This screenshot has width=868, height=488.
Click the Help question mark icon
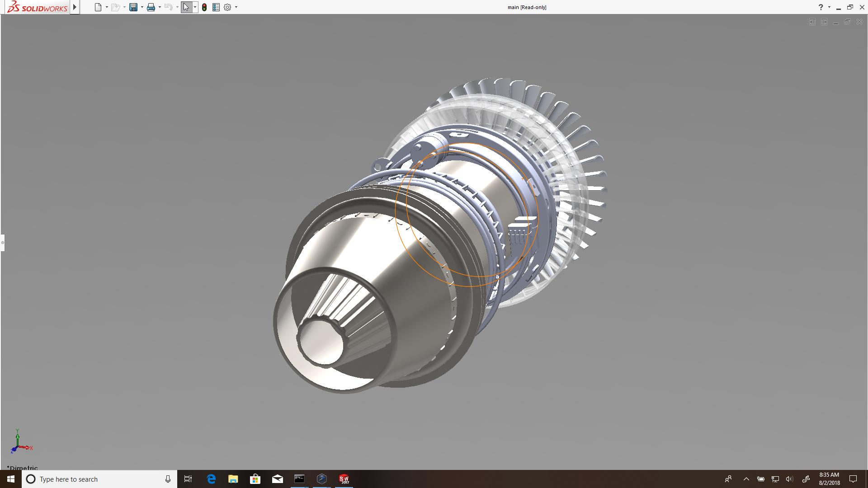coord(821,7)
